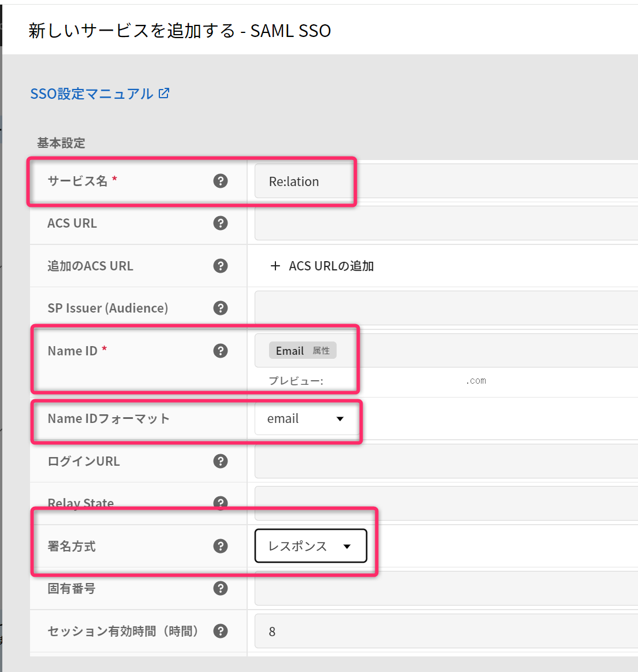Click help icon beside ログインURL
Image resolution: width=638 pixels, height=672 pixels.
(221, 461)
